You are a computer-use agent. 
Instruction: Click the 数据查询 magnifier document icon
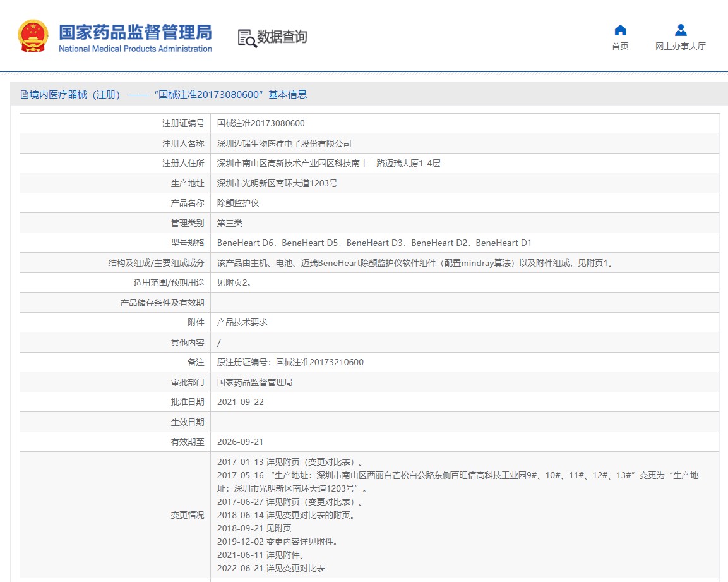pyautogui.click(x=247, y=38)
